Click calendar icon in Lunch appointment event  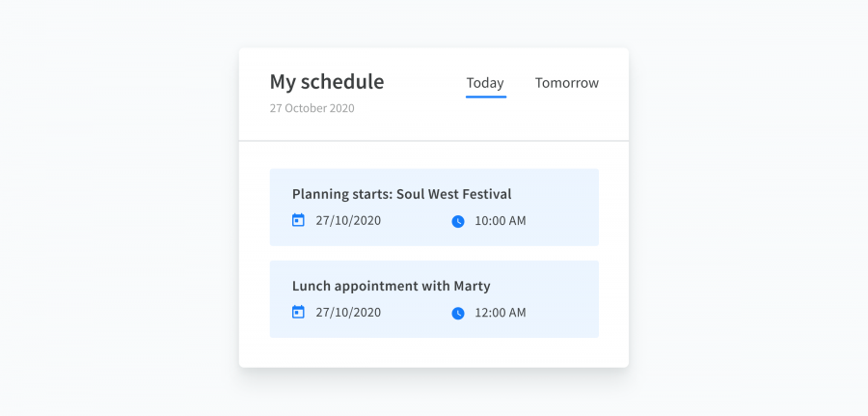coord(298,313)
